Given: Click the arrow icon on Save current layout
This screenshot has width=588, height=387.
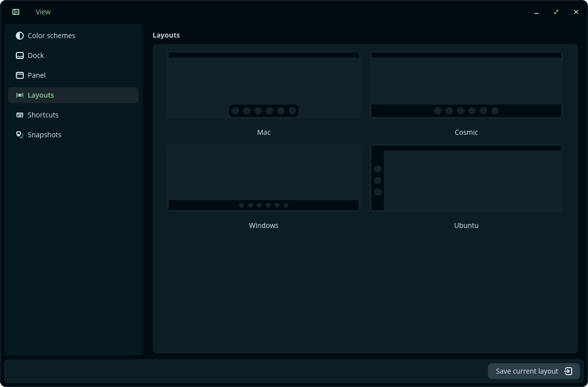Looking at the screenshot, I should (x=568, y=371).
